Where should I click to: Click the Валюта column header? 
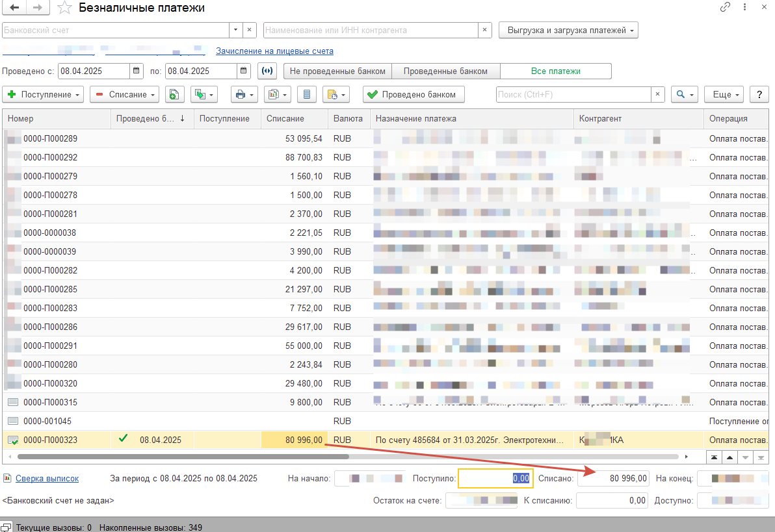[x=349, y=119]
